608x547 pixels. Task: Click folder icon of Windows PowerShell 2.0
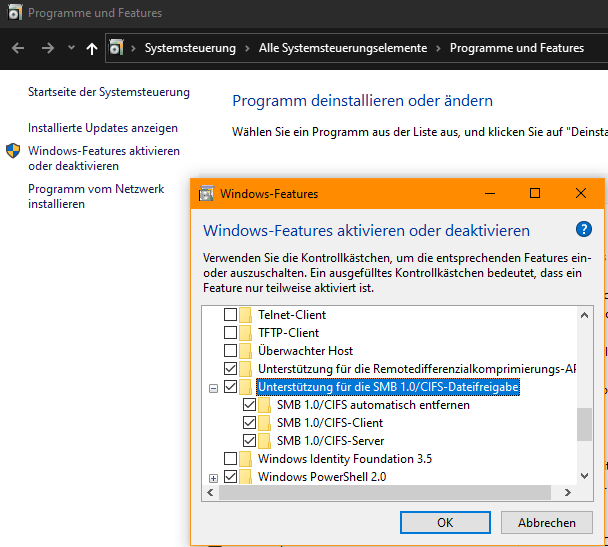point(245,477)
